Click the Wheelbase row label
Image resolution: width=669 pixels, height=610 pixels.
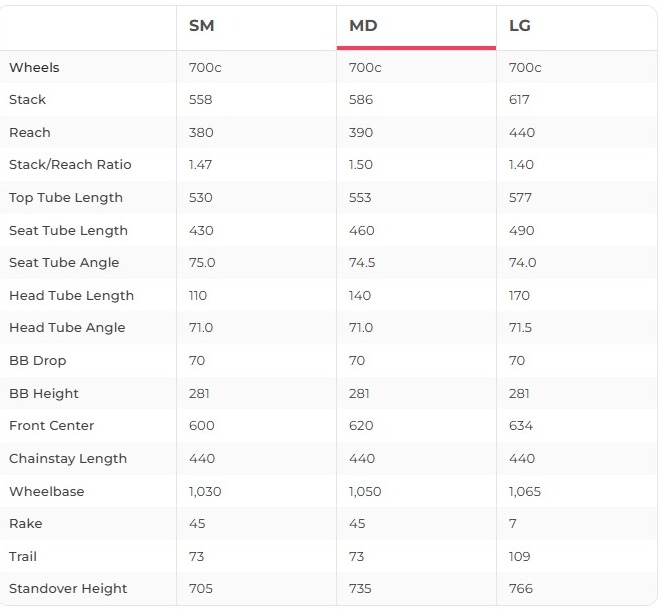(47, 492)
